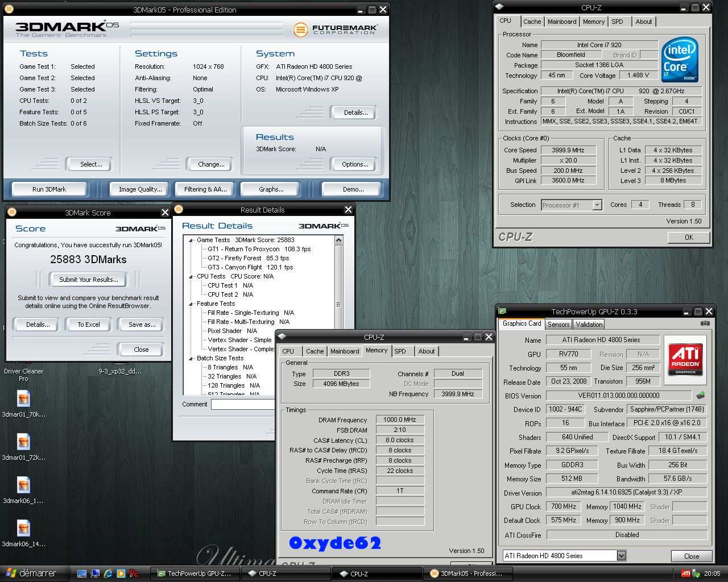
Task: Click the top CPU-Z window title icon
Action: (x=499, y=7)
